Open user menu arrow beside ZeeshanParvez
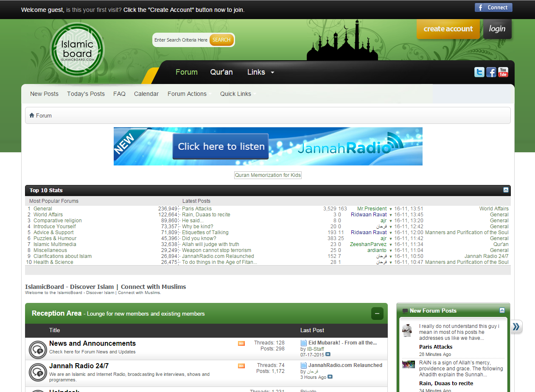Screen dimensions: 535x392 (391, 245)
